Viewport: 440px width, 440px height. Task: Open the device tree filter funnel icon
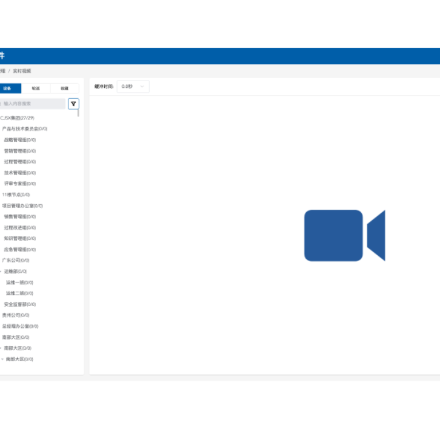coord(73,104)
